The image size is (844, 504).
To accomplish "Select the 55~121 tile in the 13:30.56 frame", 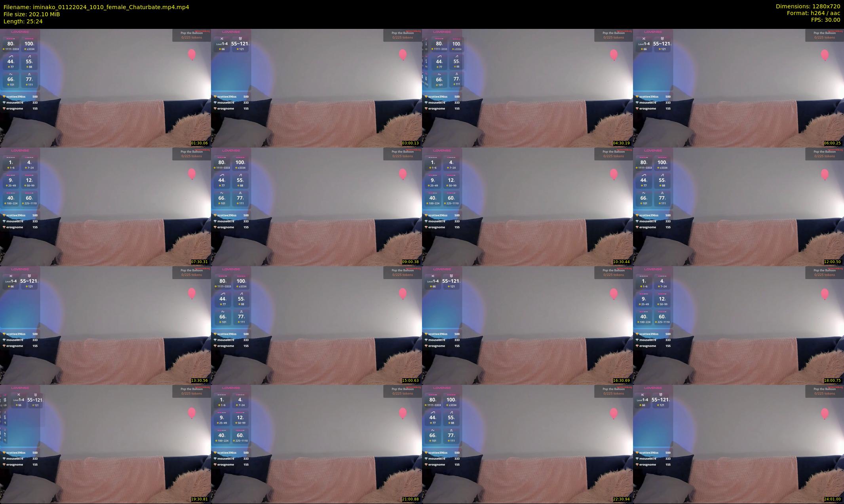I will click(29, 282).
